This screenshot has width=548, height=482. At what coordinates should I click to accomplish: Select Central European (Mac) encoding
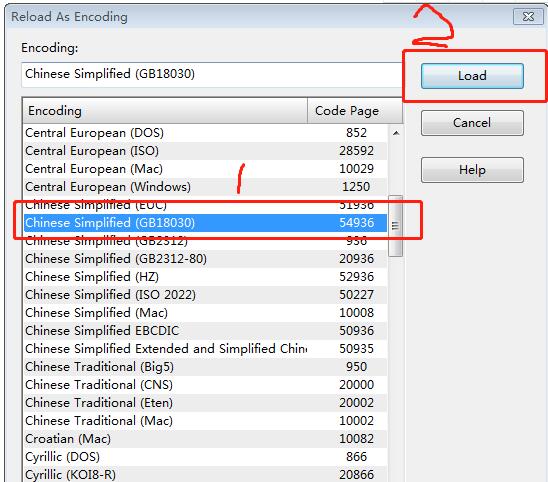pos(205,169)
